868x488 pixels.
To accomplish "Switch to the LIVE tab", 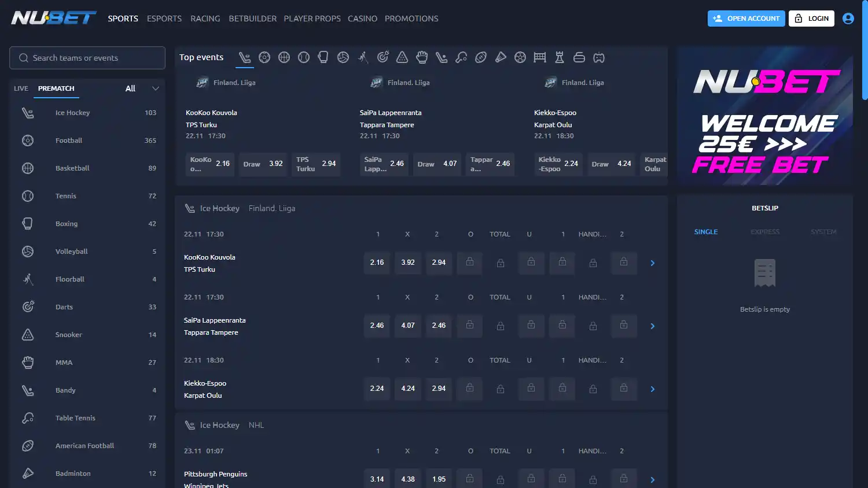I will [21, 88].
